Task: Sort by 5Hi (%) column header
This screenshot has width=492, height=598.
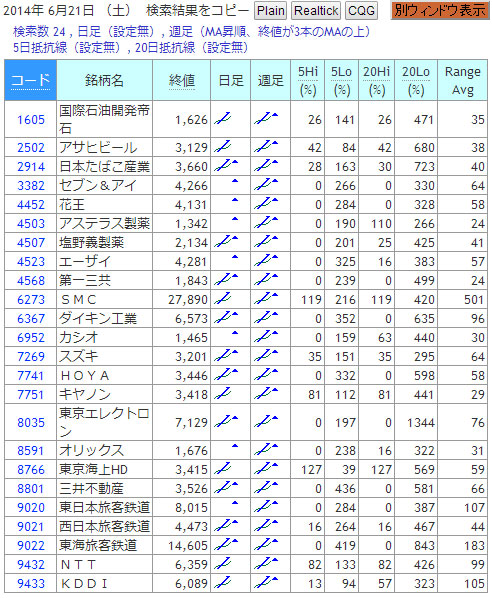Action: tap(307, 80)
